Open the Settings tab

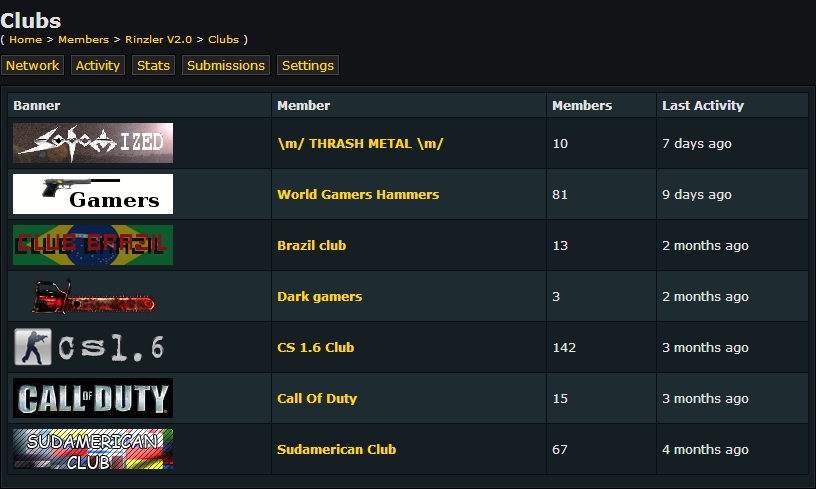pos(308,65)
